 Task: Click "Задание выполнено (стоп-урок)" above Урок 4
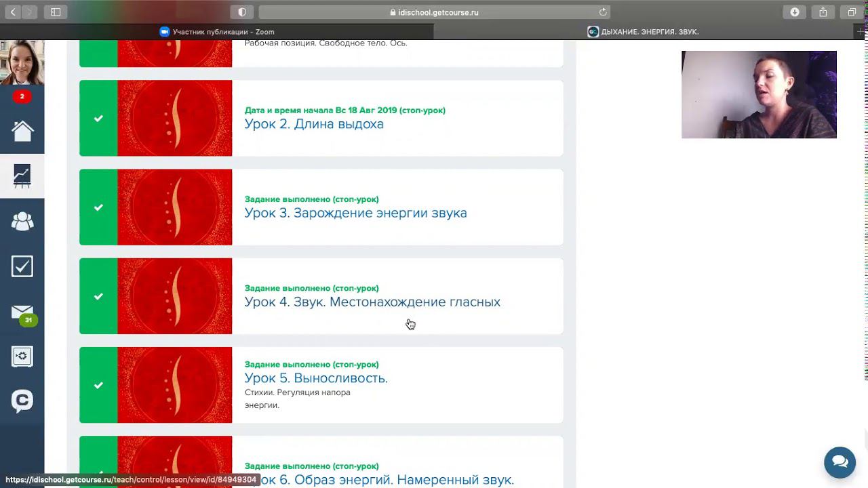311,288
